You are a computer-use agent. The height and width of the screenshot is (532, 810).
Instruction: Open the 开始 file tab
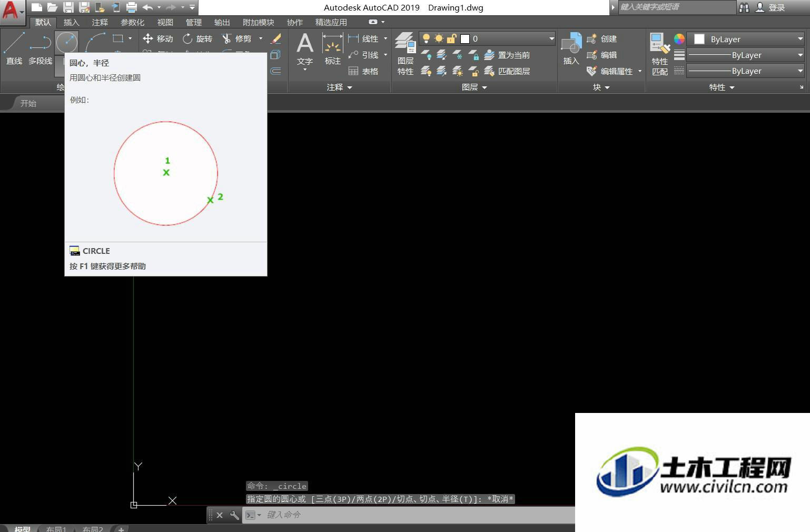pyautogui.click(x=28, y=103)
